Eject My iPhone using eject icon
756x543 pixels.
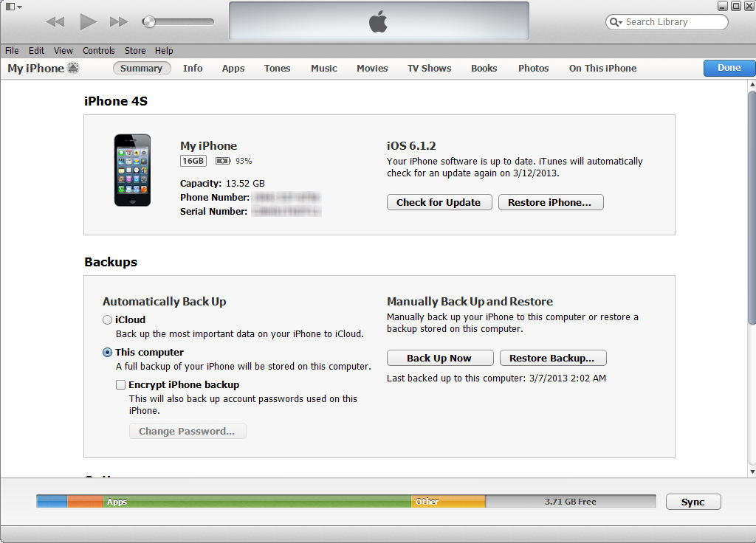pos(73,68)
